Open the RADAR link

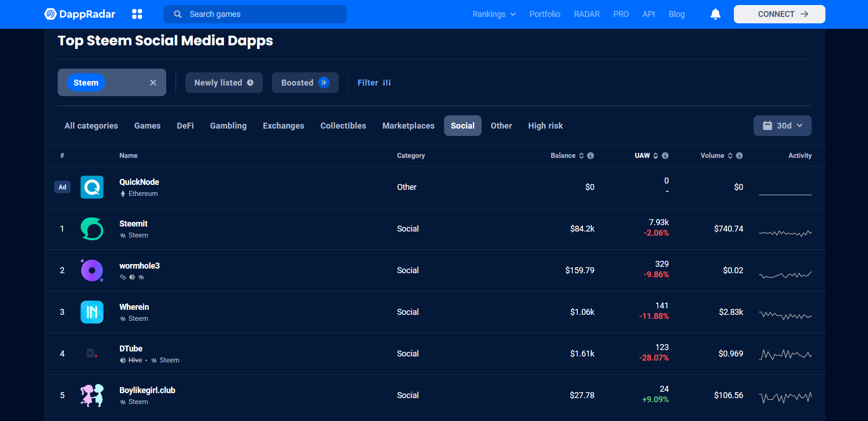[587, 14]
